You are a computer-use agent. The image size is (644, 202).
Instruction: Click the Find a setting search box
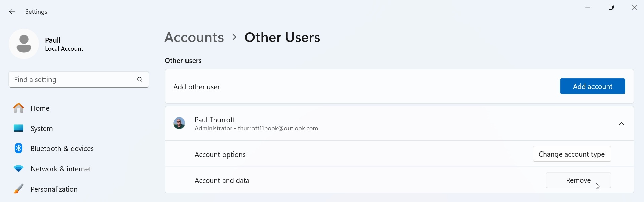(x=71, y=80)
